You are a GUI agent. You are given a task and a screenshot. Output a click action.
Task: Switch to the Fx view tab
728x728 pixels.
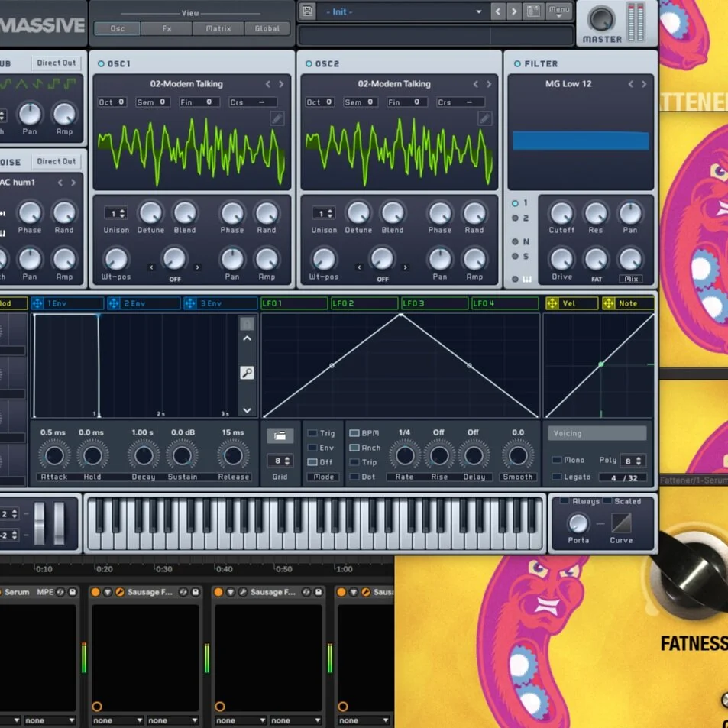pyautogui.click(x=167, y=28)
